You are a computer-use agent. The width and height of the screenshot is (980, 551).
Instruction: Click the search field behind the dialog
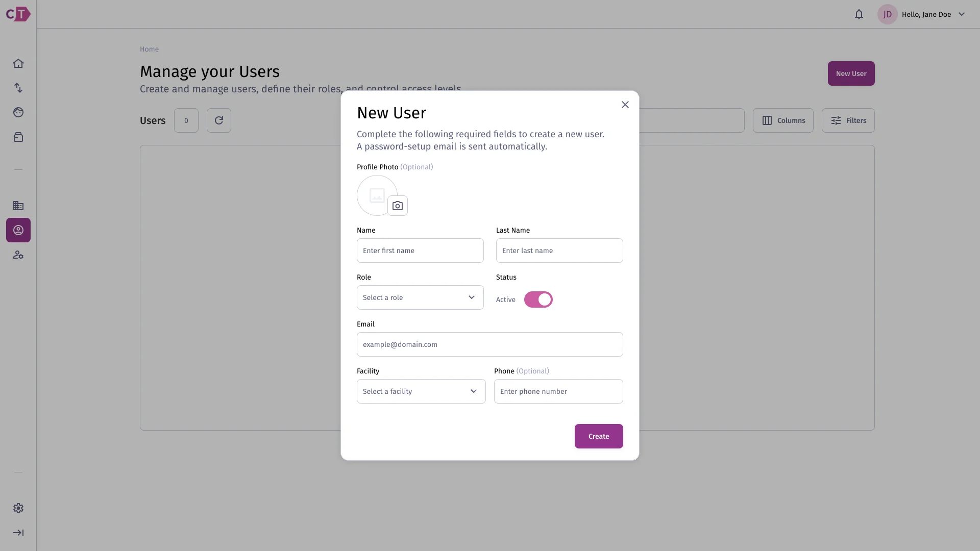click(x=692, y=120)
